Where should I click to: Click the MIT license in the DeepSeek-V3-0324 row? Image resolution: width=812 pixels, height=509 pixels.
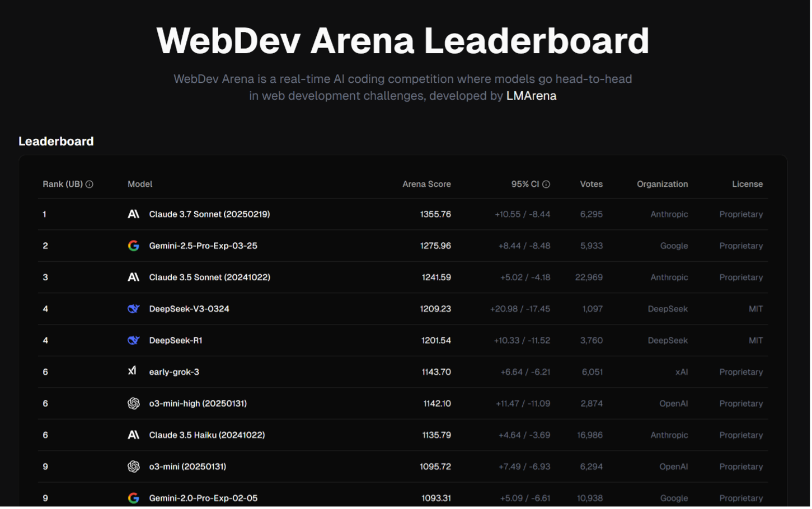757,309
